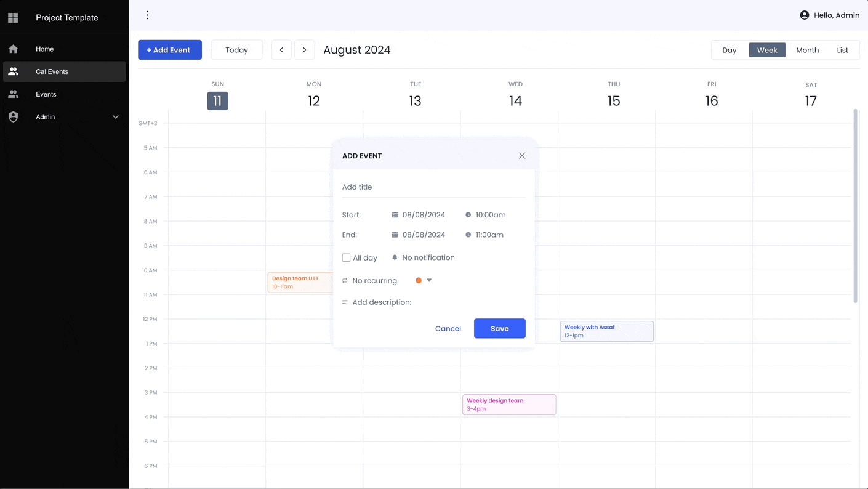Open the End date 08/08/2024 picker
This screenshot has height=489, width=868.
pos(424,235)
